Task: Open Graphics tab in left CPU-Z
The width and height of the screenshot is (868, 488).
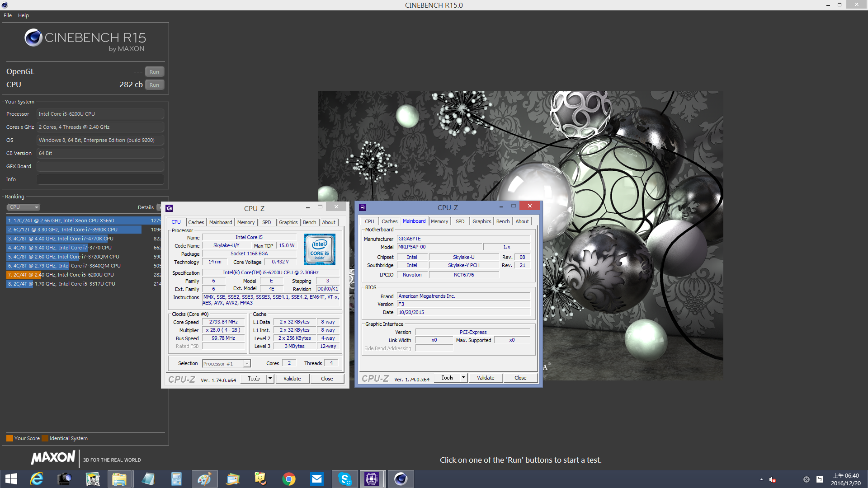Action: click(288, 222)
